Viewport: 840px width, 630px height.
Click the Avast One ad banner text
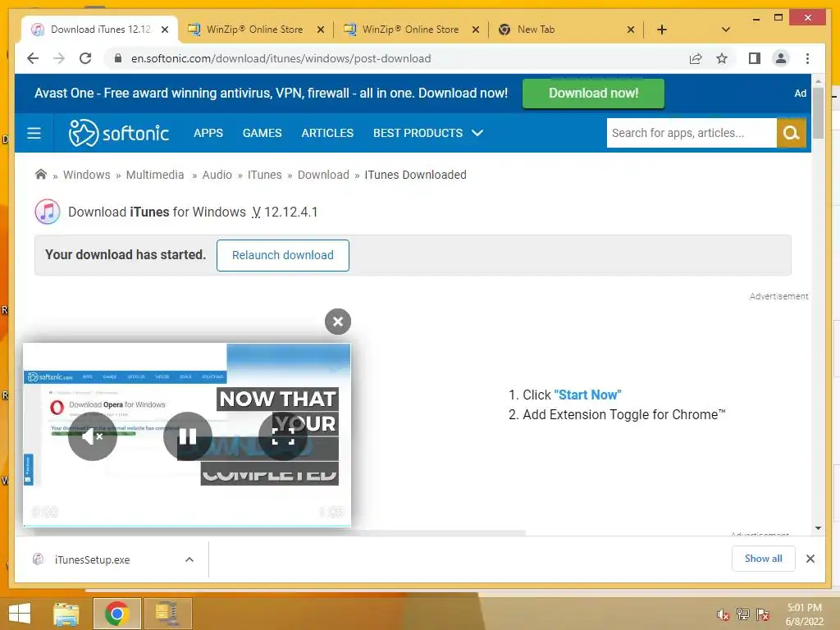pyautogui.click(x=271, y=94)
